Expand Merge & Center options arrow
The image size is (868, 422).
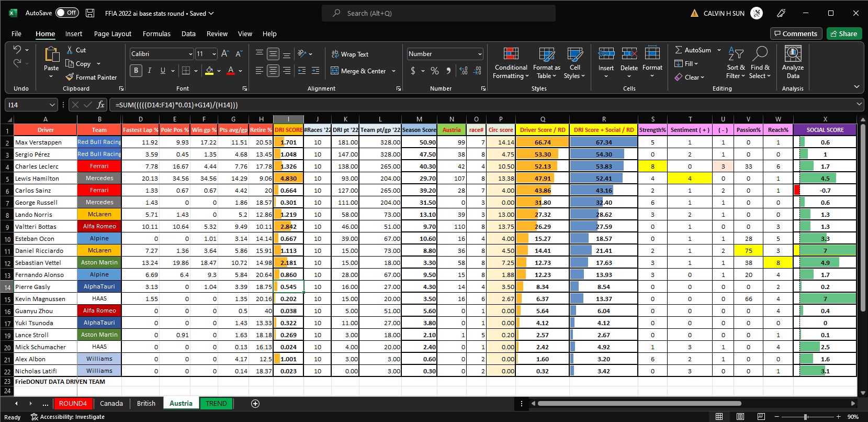pos(393,71)
